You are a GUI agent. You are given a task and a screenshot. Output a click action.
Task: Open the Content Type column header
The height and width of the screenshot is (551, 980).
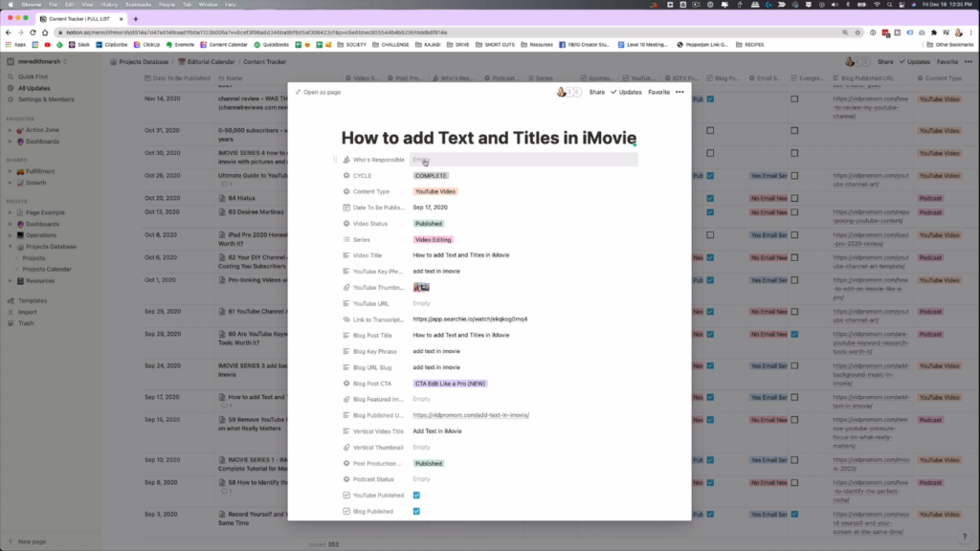pyautogui.click(x=940, y=78)
